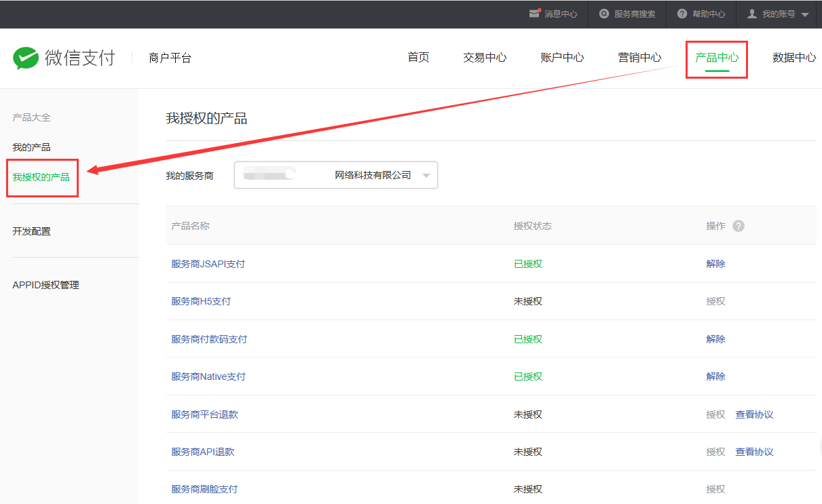Screen dimensions: 822x504
Task: Click 帮助中心 text link
Action: coord(709,14)
